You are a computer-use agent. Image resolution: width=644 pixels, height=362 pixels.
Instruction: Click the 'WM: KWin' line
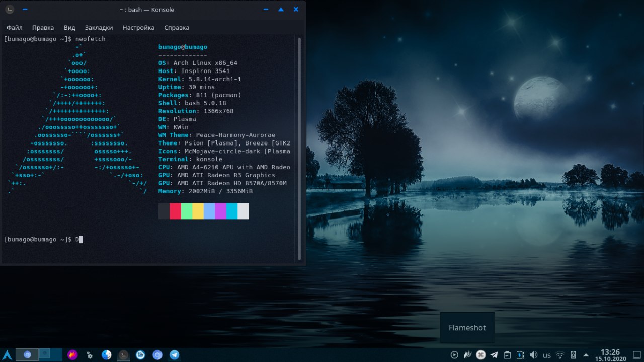pyautogui.click(x=174, y=127)
